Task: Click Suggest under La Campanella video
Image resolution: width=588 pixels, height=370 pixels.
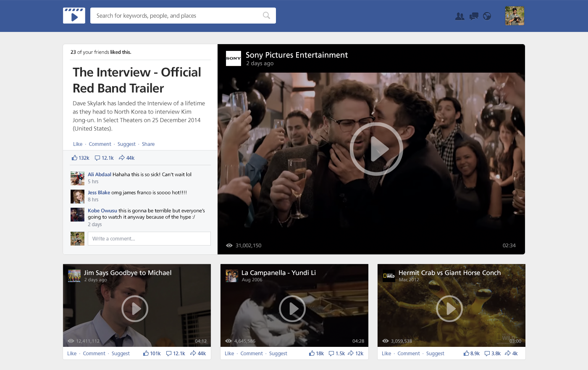Action: [x=278, y=354]
